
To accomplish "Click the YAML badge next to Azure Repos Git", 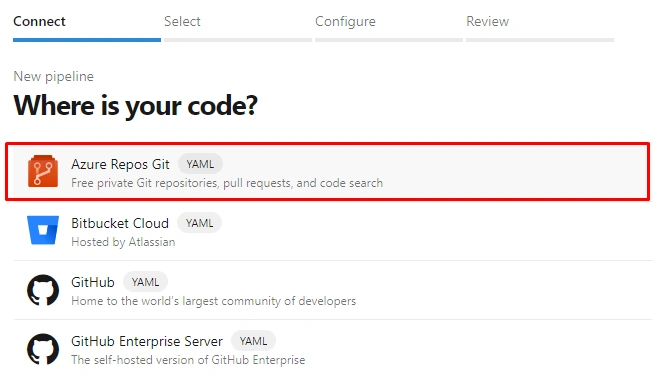I will (200, 164).
